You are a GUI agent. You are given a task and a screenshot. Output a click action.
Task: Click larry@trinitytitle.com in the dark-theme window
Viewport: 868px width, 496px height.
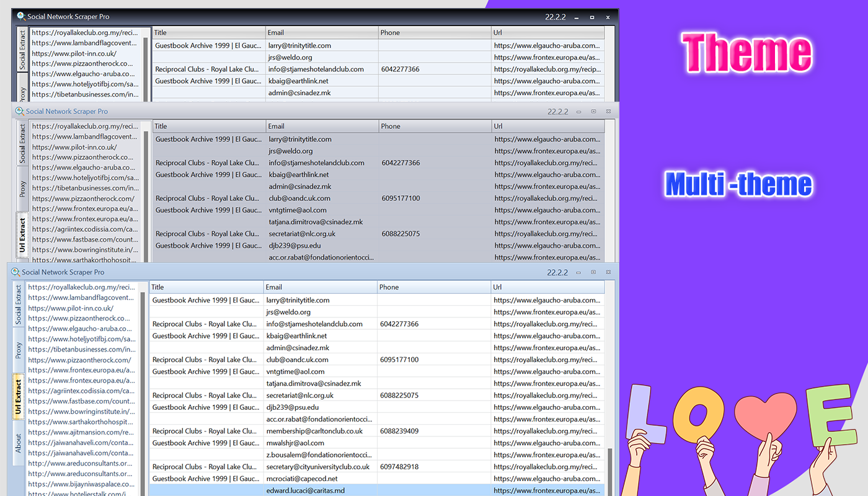coord(299,45)
